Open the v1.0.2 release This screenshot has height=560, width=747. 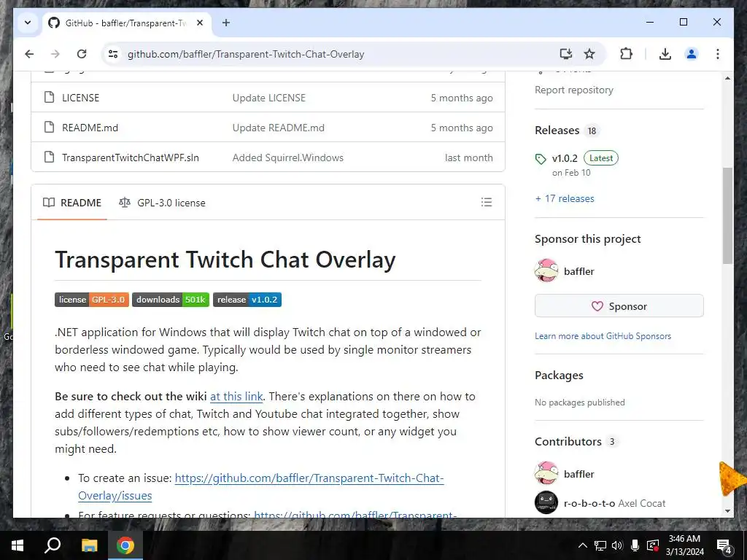tap(565, 158)
